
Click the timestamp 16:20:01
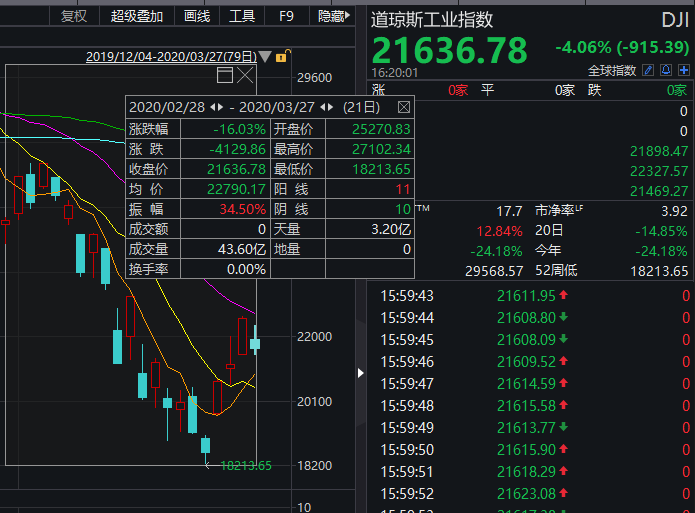point(394,73)
